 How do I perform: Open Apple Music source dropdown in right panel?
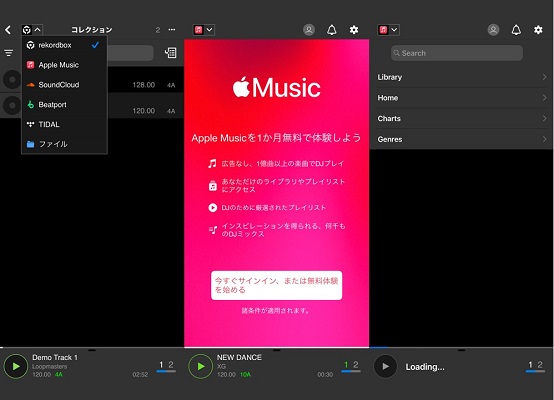388,30
